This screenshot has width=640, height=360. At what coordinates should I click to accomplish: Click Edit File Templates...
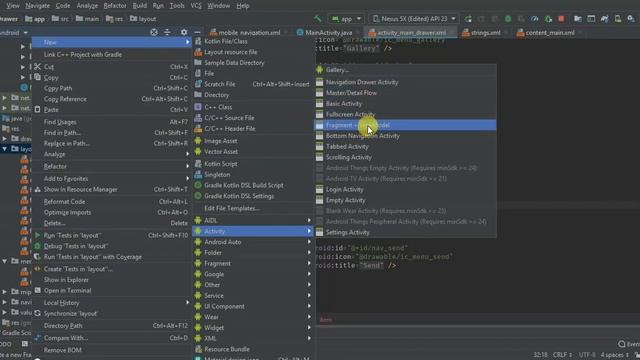click(x=231, y=208)
